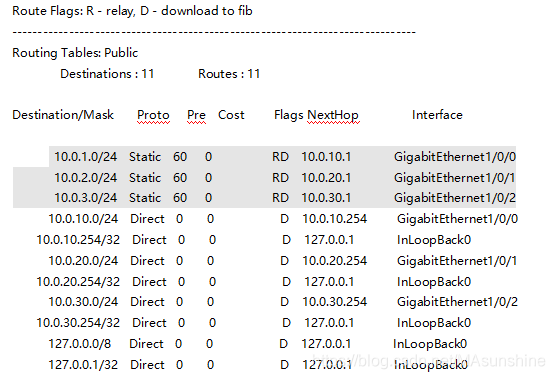Select destination 10.0.30.0/24
The width and height of the screenshot is (555, 379).
point(83,302)
